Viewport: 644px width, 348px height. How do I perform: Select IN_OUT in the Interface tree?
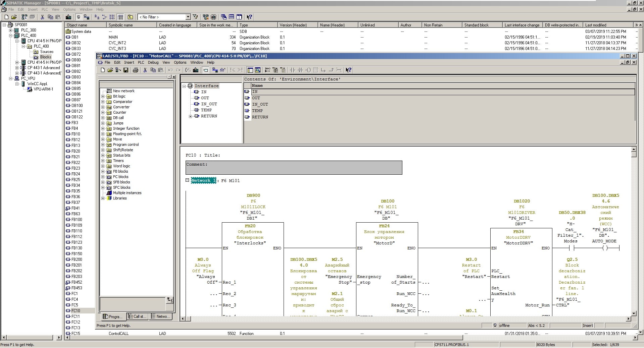click(209, 104)
